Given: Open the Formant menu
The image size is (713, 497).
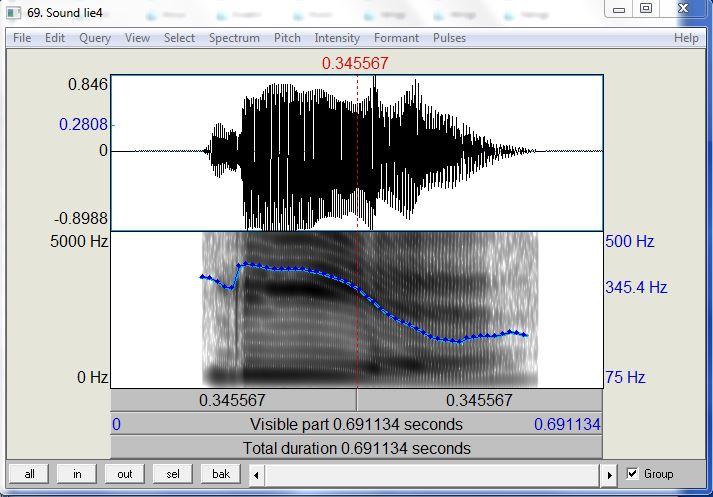Looking at the screenshot, I should [x=396, y=38].
